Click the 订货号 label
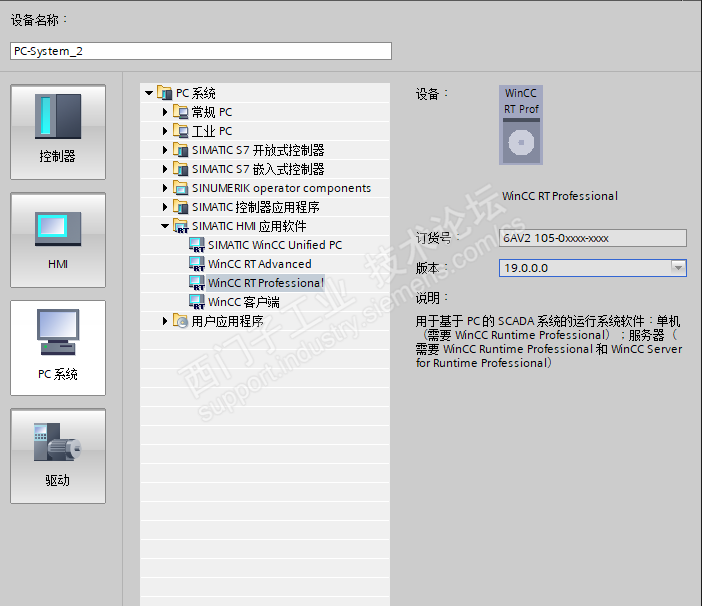Viewport: 703px width, 606px height. [x=437, y=238]
